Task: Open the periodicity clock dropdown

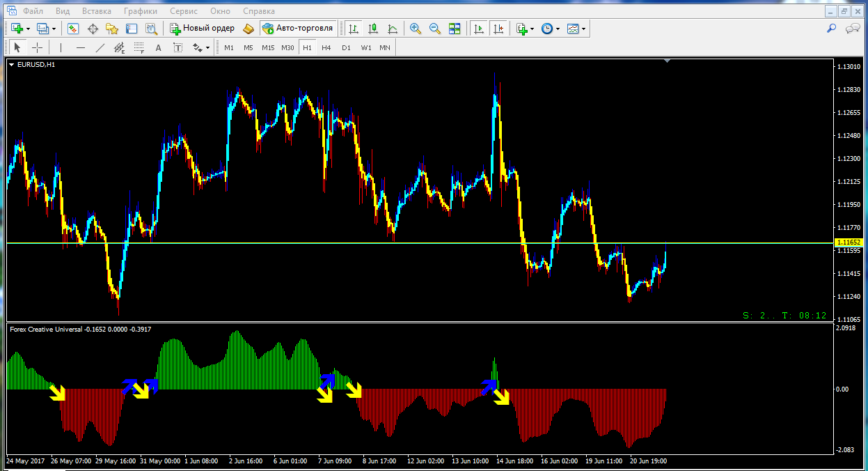Action: tap(558, 29)
